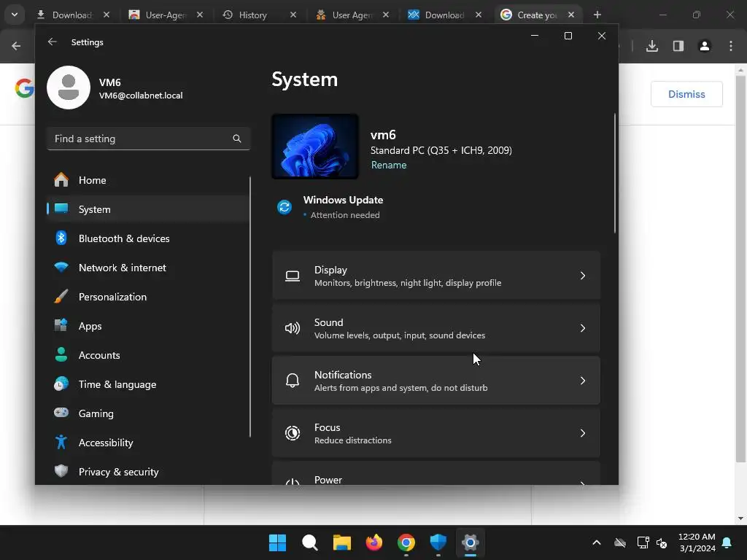This screenshot has width=747, height=560.
Task: Dismiss the Google banner in Chrome
Action: [x=686, y=94]
